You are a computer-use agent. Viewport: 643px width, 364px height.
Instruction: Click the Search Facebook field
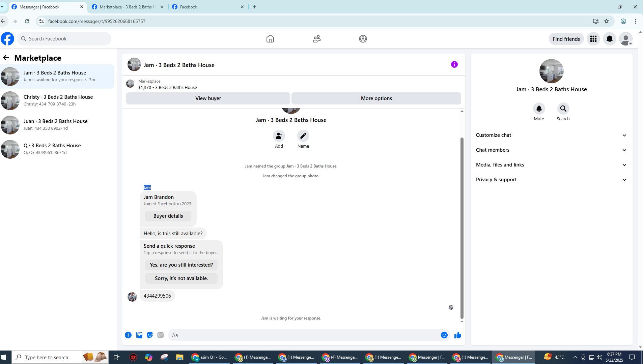click(x=64, y=39)
